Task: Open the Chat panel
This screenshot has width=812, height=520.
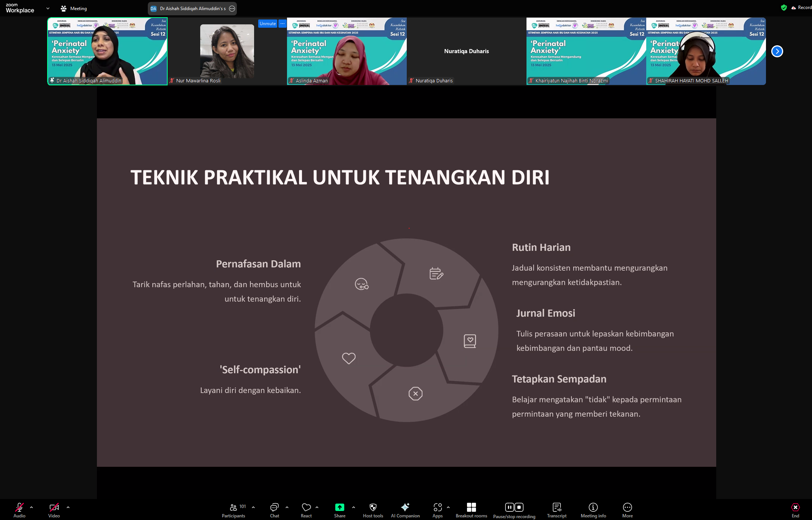Action: pos(275,510)
